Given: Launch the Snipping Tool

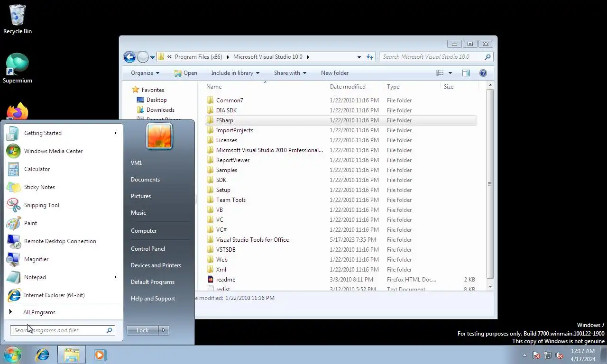Looking at the screenshot, I should pos(64,205).
